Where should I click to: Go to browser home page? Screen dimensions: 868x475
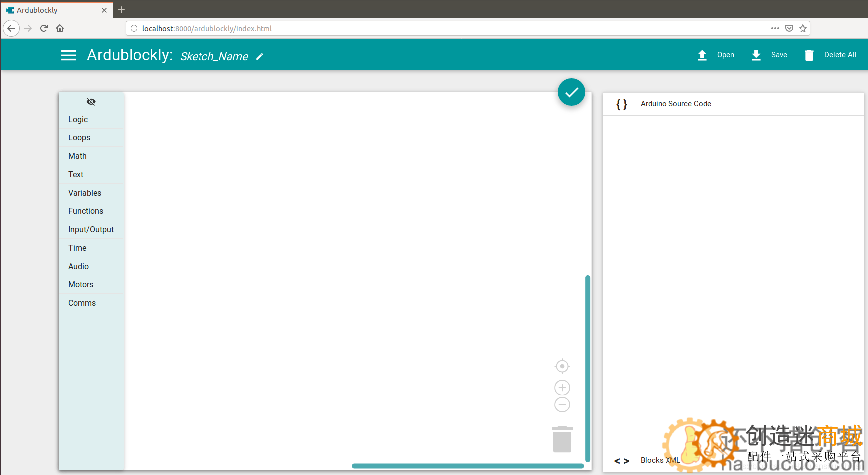[60, 28]
